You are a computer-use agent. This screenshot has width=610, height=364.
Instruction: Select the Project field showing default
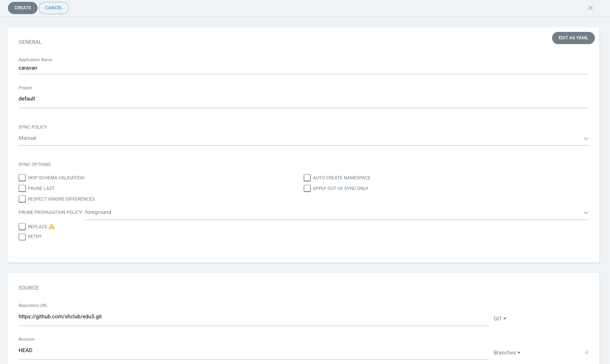303,99
